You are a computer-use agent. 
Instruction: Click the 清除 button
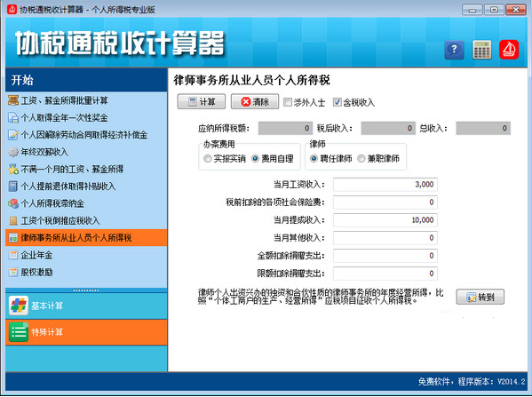[x=255, y=101]
